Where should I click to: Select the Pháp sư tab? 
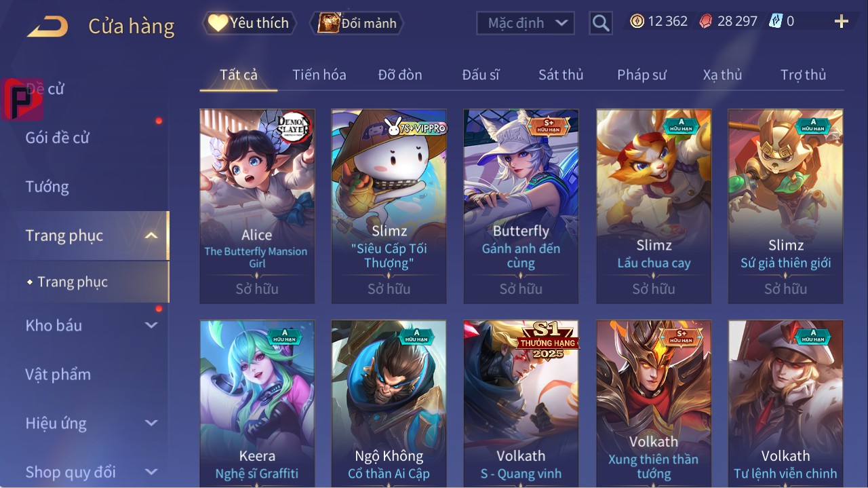click(x=642, y=75)
